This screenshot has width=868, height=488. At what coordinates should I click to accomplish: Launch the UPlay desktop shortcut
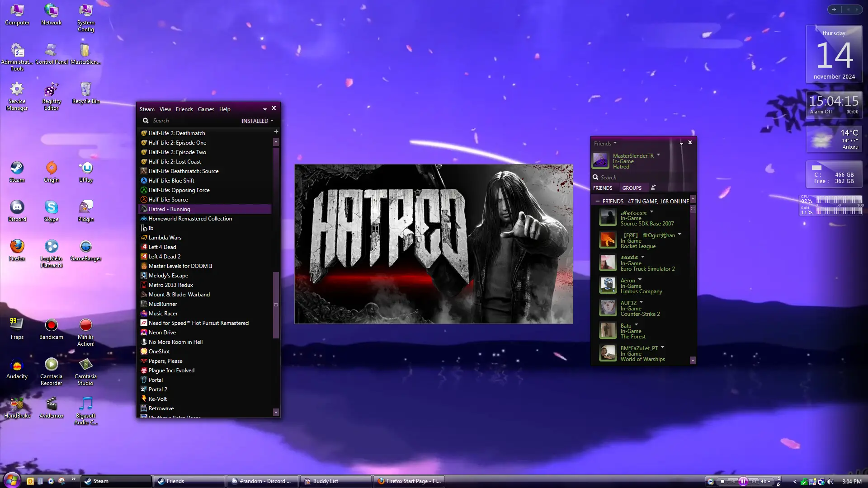pyautogui.click(x=85, y=172)
